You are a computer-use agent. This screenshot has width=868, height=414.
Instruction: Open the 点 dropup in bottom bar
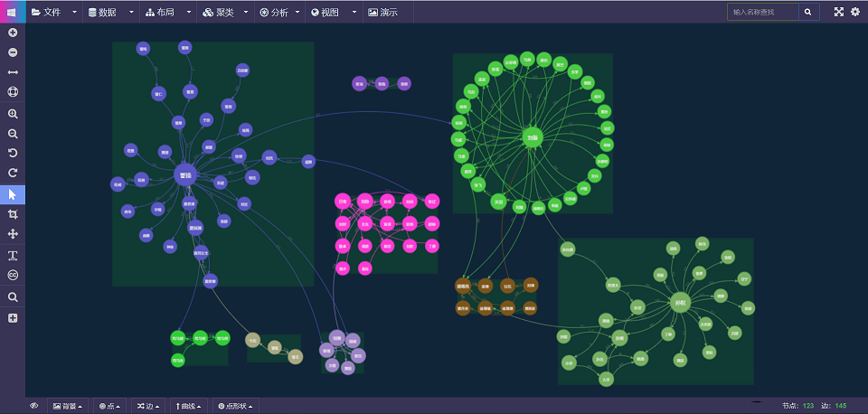pyautogui.click(x=109, y=406)
